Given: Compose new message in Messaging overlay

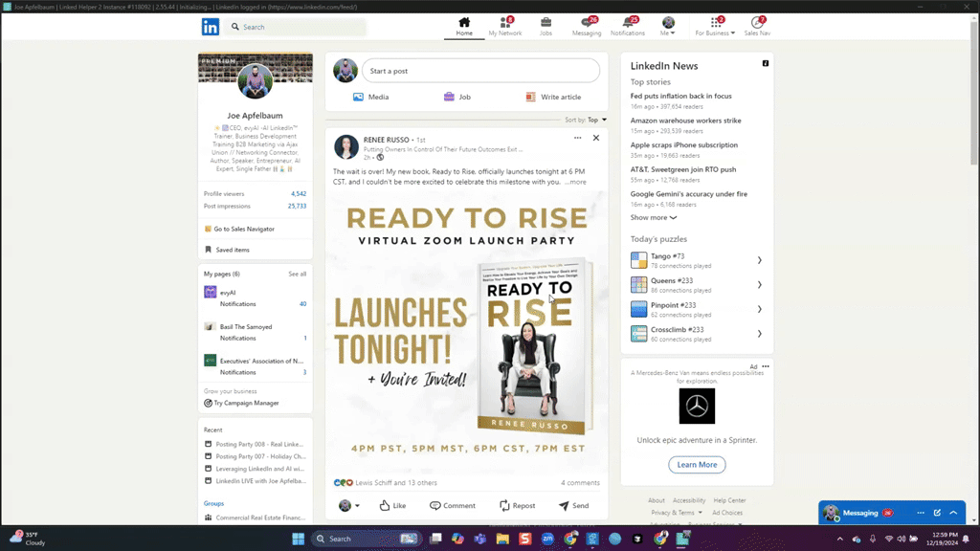Looking at the screenshot, I should (938, 513).
